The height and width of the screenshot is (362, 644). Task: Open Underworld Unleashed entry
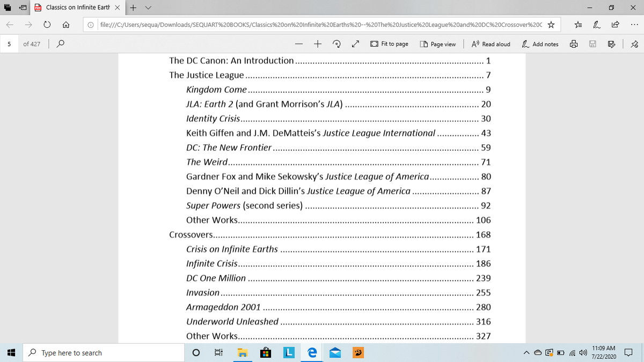click(338, 322)
